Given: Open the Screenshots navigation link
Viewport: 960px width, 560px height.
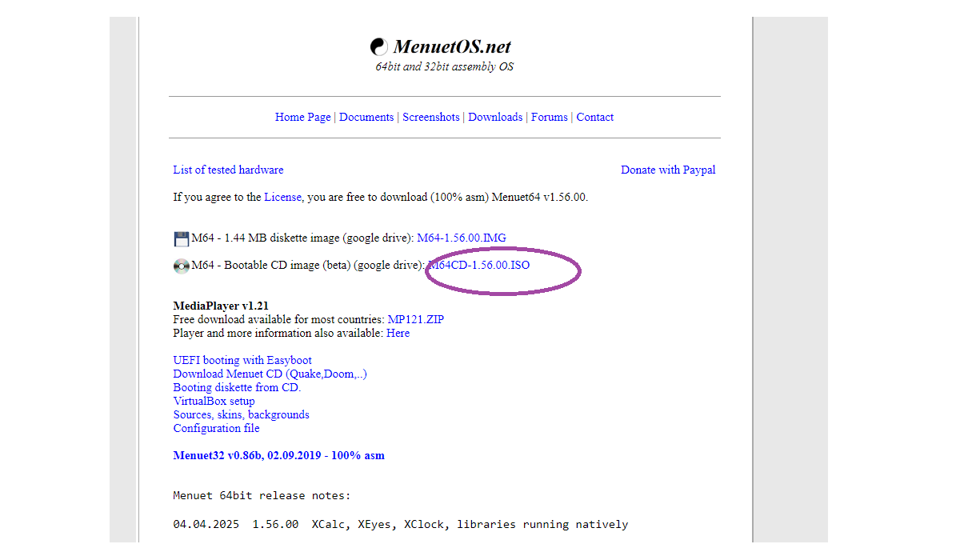Looking at the screenshot, I should (x=431, y=117).
